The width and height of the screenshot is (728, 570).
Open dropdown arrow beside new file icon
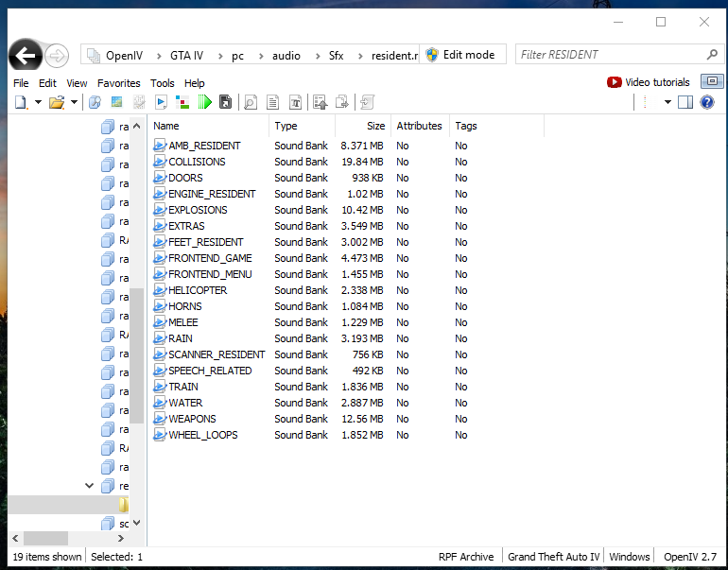38,102
